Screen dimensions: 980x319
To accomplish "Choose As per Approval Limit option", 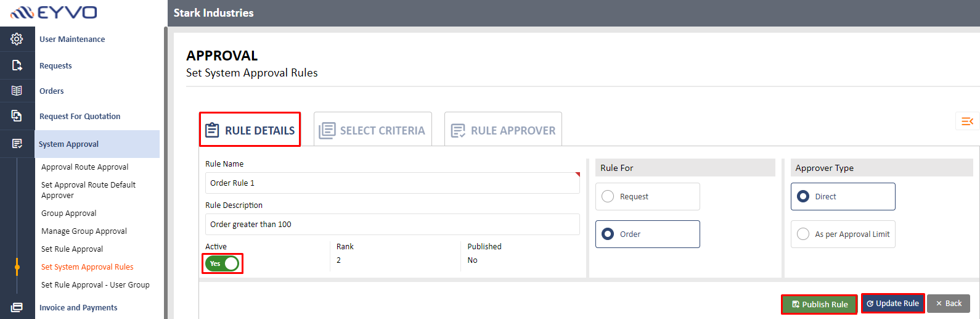I will 843,234.
